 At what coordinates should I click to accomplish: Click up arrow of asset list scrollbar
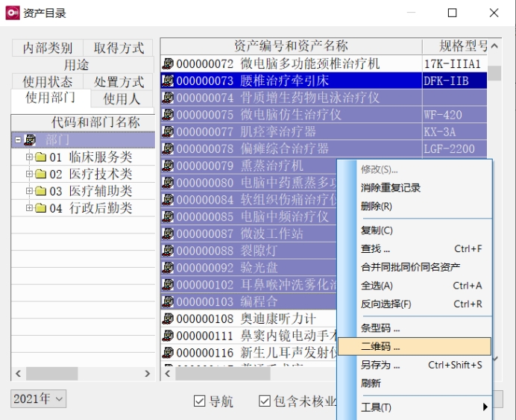(x=494, y=46)
